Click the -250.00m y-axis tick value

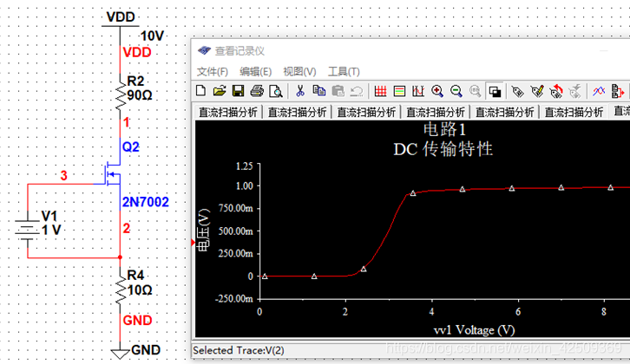[234, 299]
